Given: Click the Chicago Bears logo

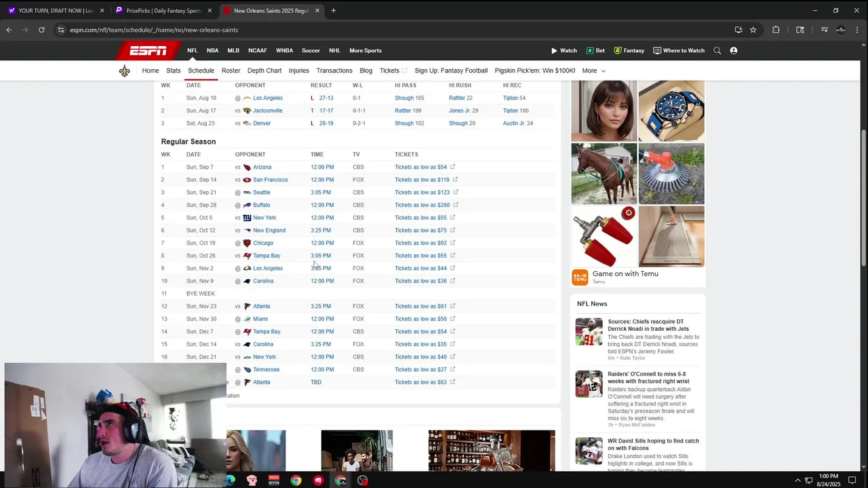Looking at the screenshot, I should [x=247, y=243].
